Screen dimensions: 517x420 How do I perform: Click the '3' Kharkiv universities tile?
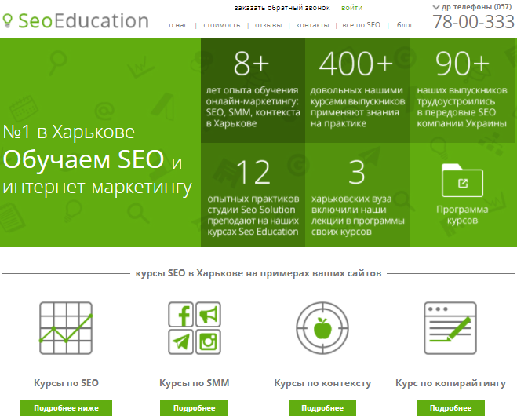tap(358, 195)
